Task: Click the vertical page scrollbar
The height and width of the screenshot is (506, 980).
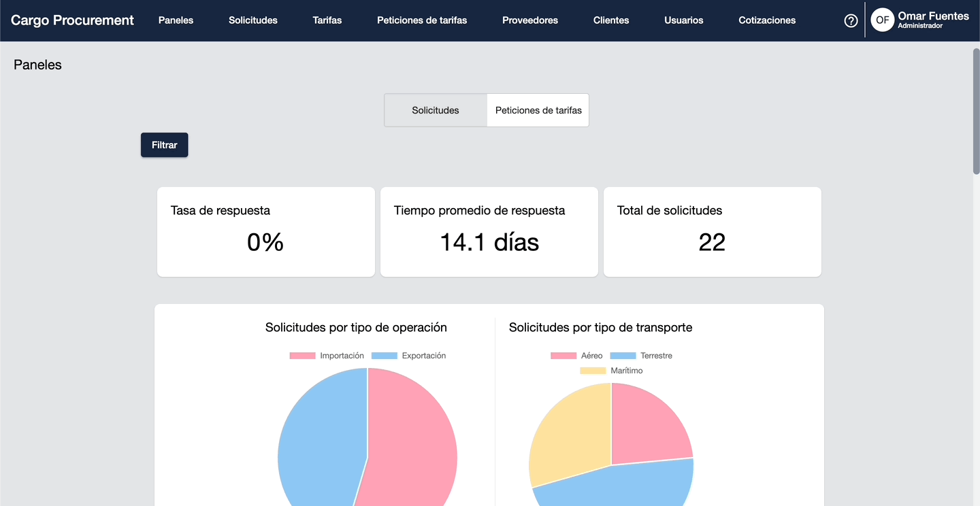Action: [976, 112]
